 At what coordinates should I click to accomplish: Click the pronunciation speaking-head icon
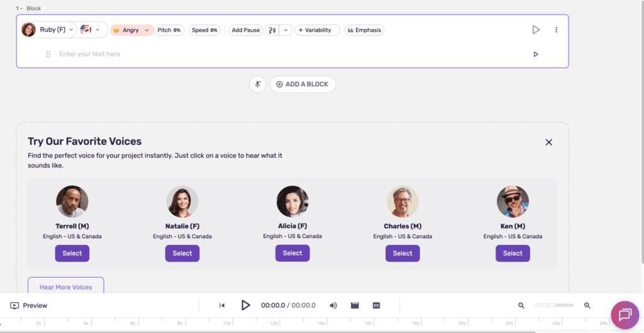point(272,30)
